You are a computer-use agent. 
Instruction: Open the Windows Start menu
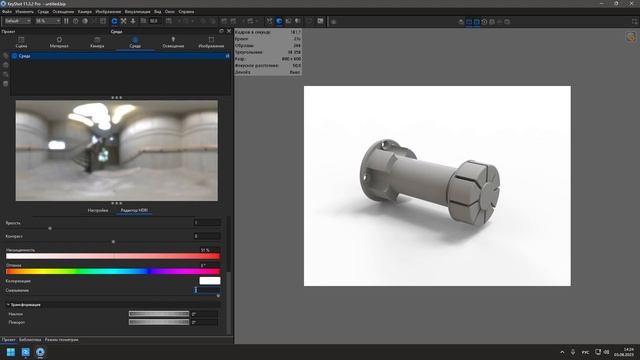click(x=11, y=352)
